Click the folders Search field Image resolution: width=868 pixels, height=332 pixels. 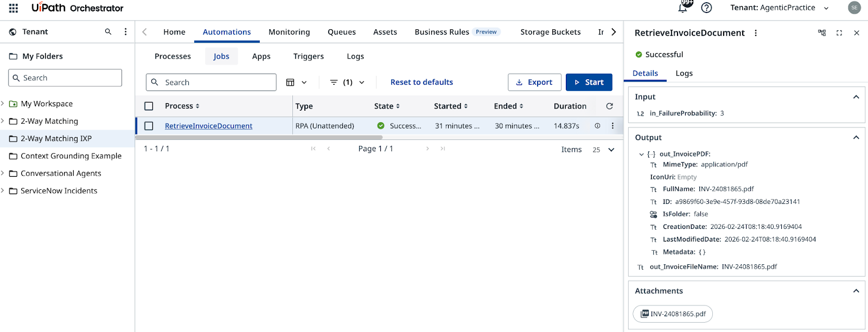tap(65, 78)
